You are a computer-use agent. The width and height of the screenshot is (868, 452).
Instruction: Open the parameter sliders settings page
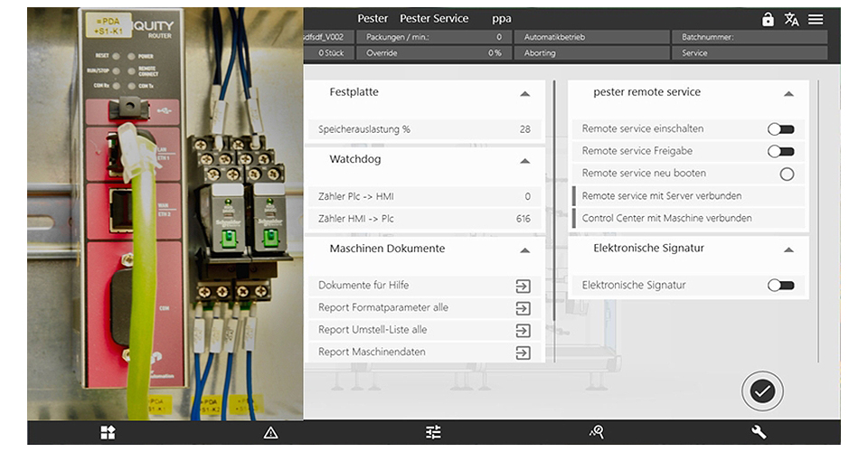433,433
